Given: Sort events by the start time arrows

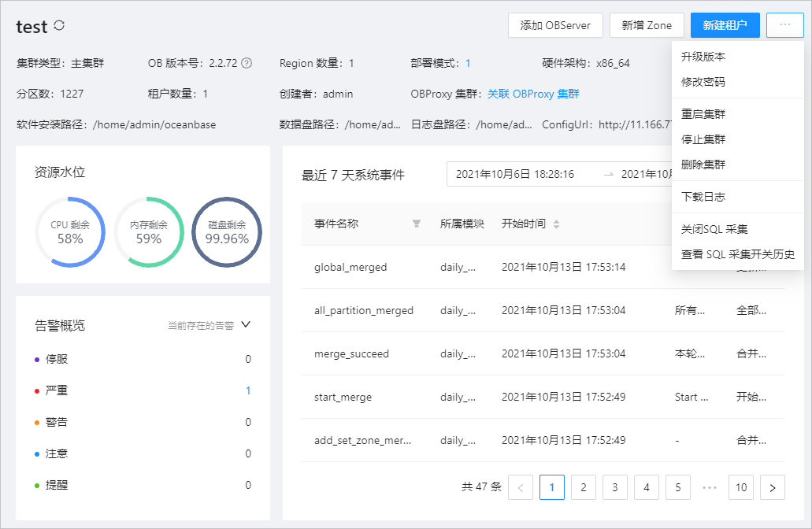Looking at the screenshot, I should pyautogui.click(x=556, y=224).
